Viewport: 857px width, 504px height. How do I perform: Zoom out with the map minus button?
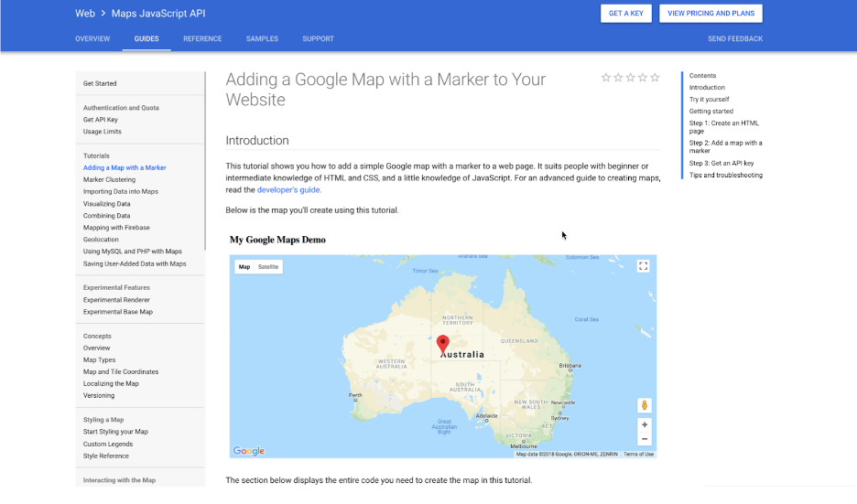point(645,439)
